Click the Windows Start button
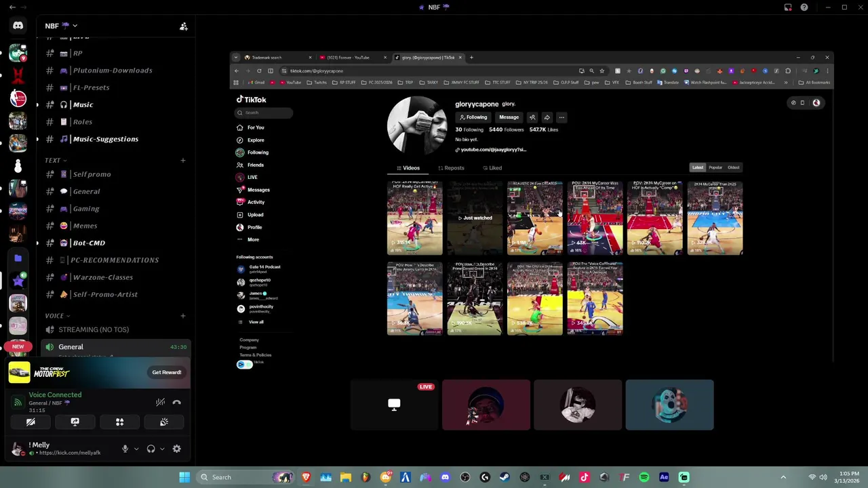The height and width of the screenshot is (488, 868). point(184,477)
